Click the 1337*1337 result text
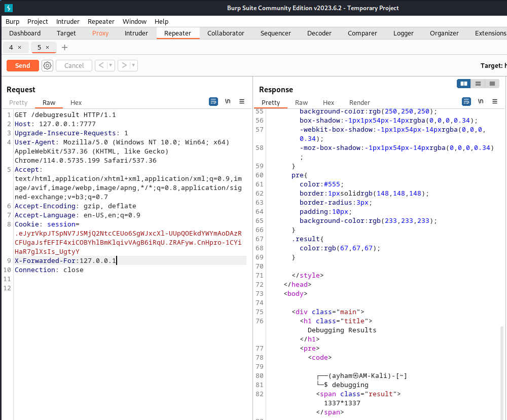Viewport: 507px width, 420px height. coord(342,403)
